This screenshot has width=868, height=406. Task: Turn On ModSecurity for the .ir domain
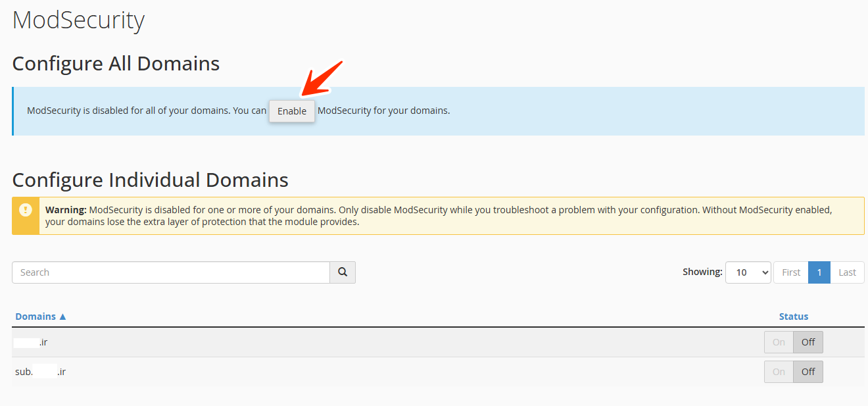(x=779, y=342)
